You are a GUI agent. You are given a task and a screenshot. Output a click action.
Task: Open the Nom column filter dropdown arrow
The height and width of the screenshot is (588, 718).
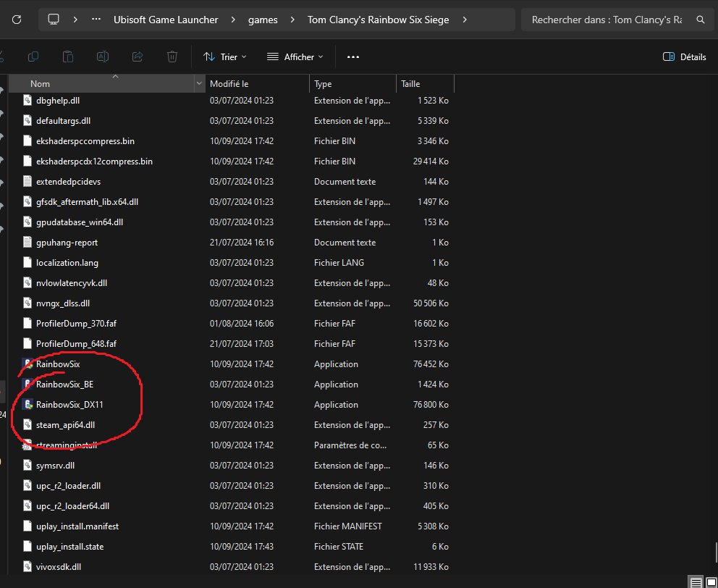pos(199,84)
